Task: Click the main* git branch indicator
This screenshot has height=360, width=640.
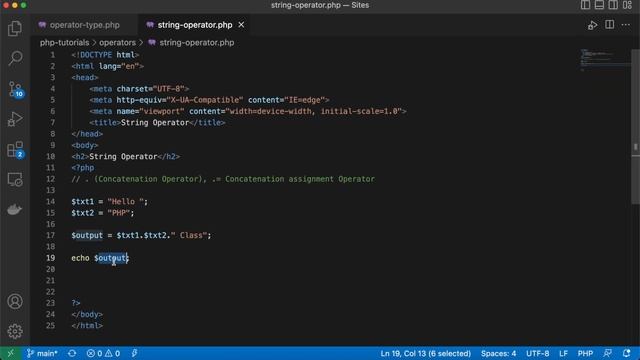Action: coord(42,353)
